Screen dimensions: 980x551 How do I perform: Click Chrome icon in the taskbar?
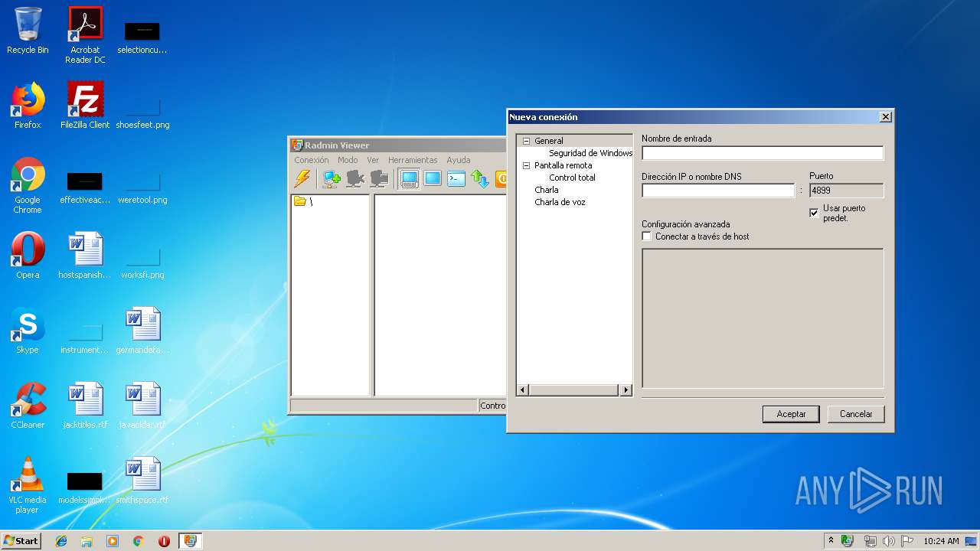pyautogui.click(x=138, y=541)
